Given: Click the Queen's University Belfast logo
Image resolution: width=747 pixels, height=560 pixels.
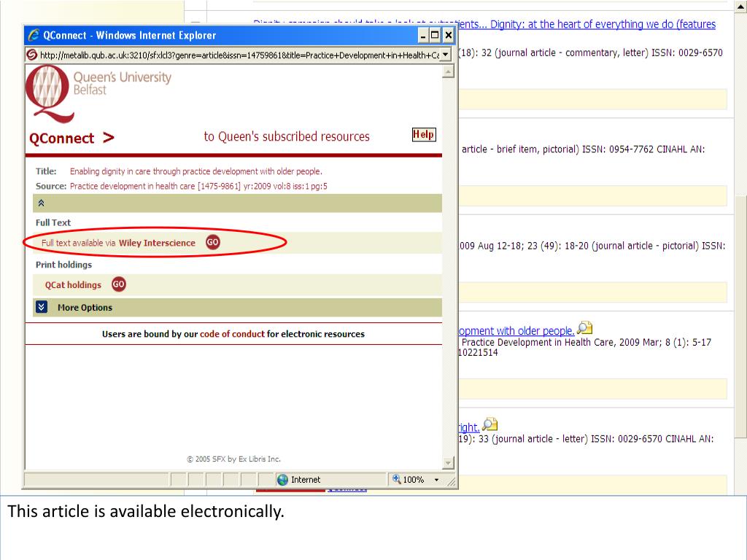Looking at the screenshot, I should coord(98,93).
